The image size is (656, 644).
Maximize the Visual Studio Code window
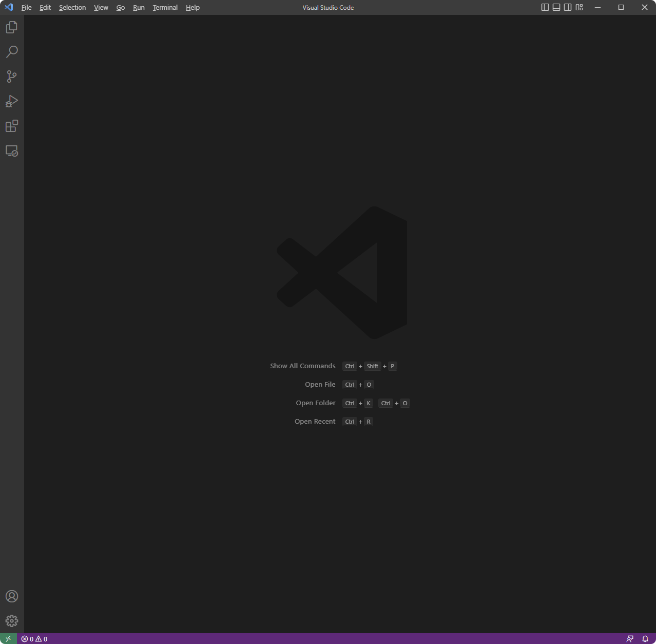(621, 7)
